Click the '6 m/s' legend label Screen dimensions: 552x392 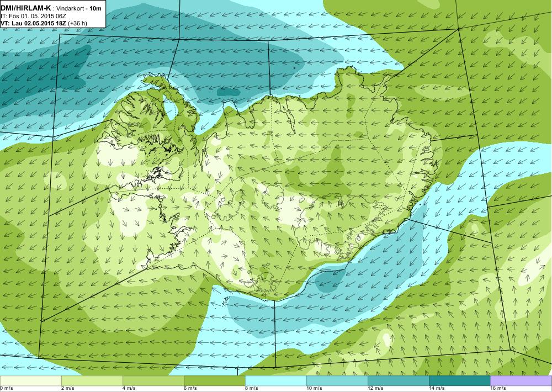tap(190, 388)
